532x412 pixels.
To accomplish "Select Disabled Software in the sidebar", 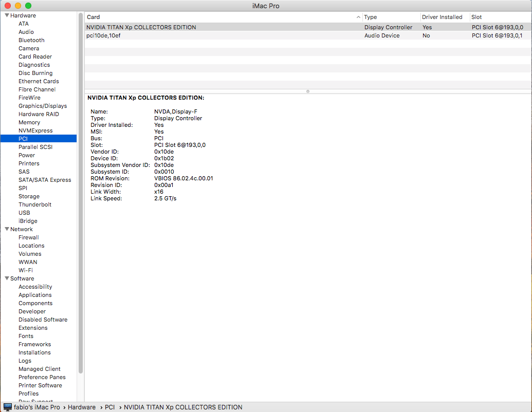I will tap(43, 320).
